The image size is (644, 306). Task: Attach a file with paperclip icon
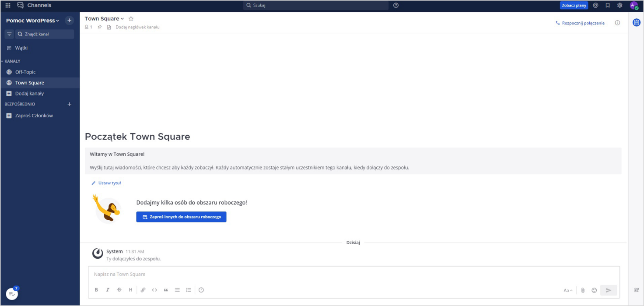click(583, 290)
